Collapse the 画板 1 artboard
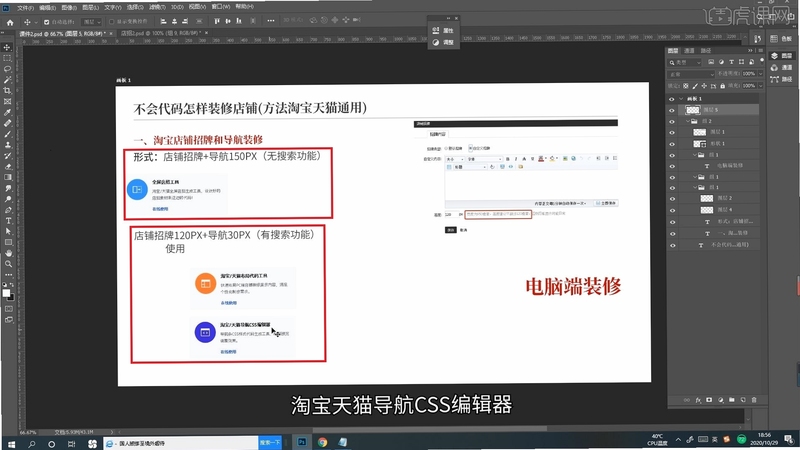The height and width of the screenshot is (450, 800). pyautogui.click(x=681, y=99)
